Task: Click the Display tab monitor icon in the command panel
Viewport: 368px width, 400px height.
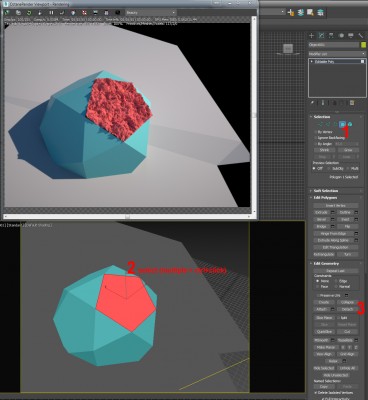Action: coord(351,36)
